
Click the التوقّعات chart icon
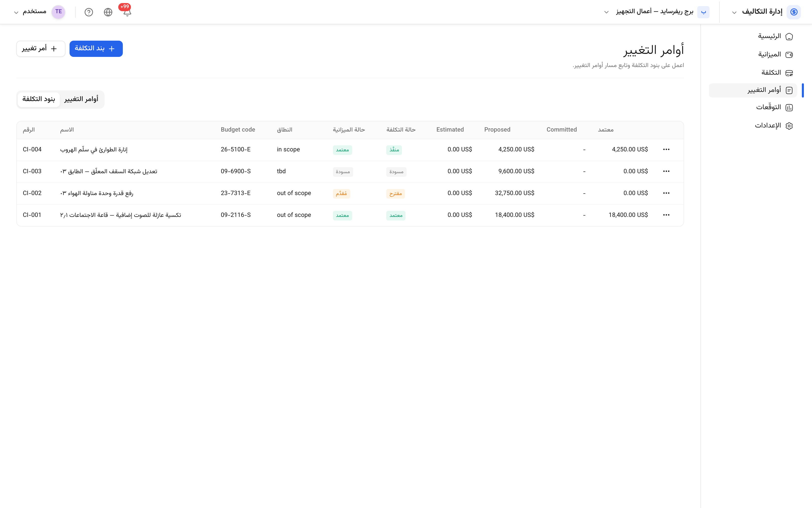click(789, 107)
